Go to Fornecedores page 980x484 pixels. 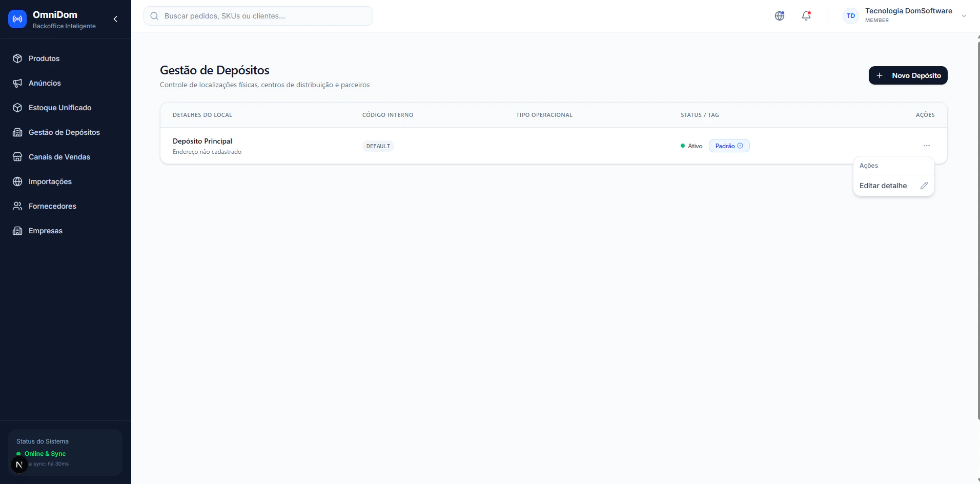(x=66, y=206)
